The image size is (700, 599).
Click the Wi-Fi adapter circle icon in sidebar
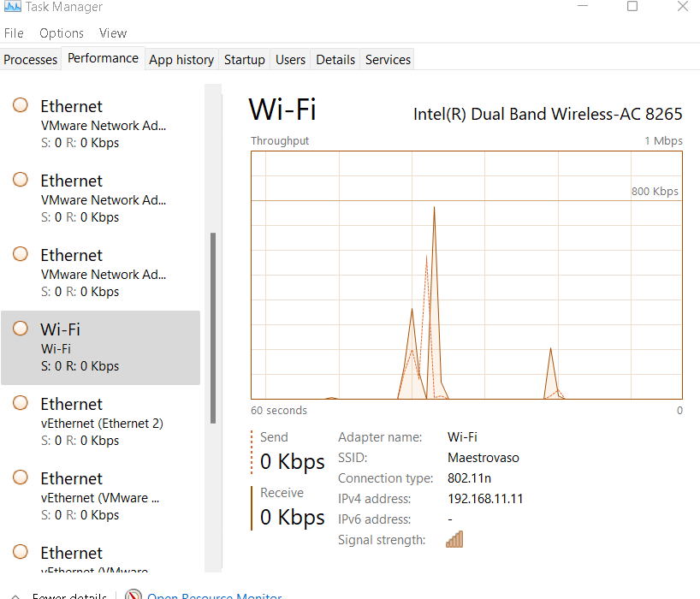[x=21, y=329]
